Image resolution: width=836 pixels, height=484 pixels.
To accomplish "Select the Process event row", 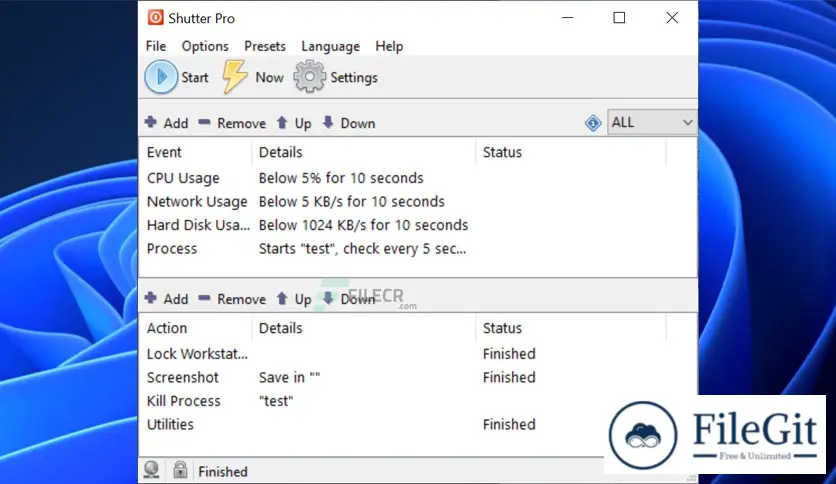I will tap(418, 248).
